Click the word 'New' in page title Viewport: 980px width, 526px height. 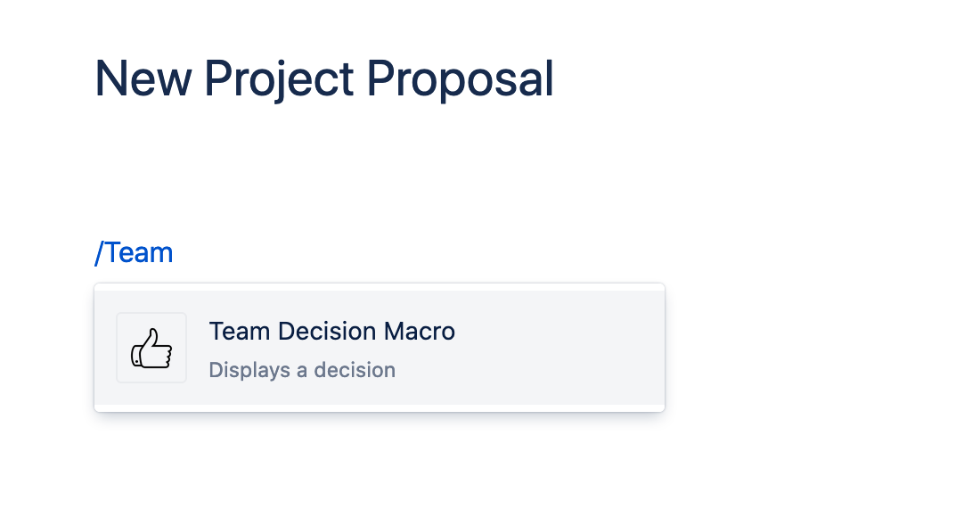coord(143,78)
